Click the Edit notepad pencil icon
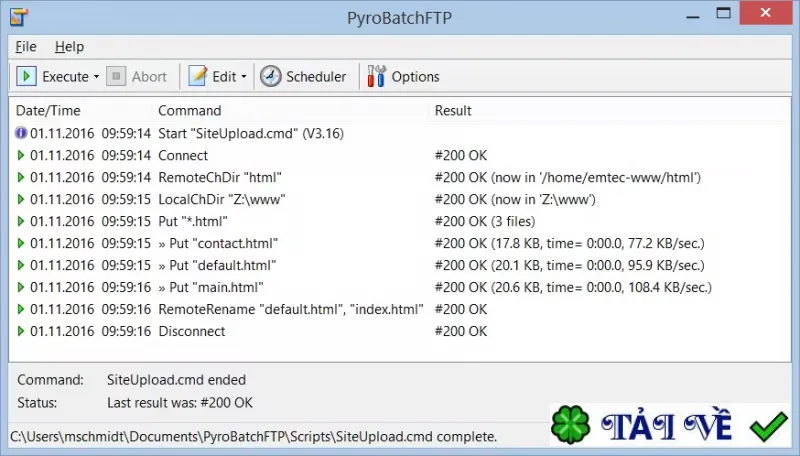The width and height of the screenshot is (800, 456). (197, 77)
